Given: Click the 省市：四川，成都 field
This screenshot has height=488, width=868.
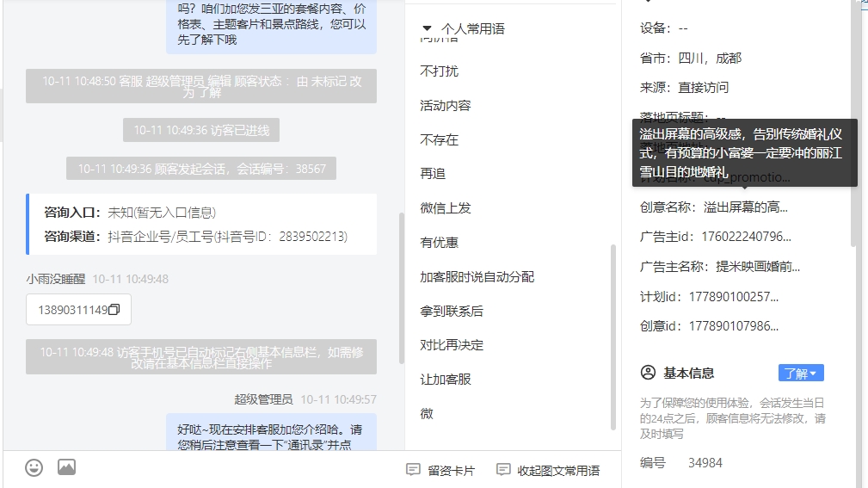Looking at the screenshot, I should pos(690,58).
